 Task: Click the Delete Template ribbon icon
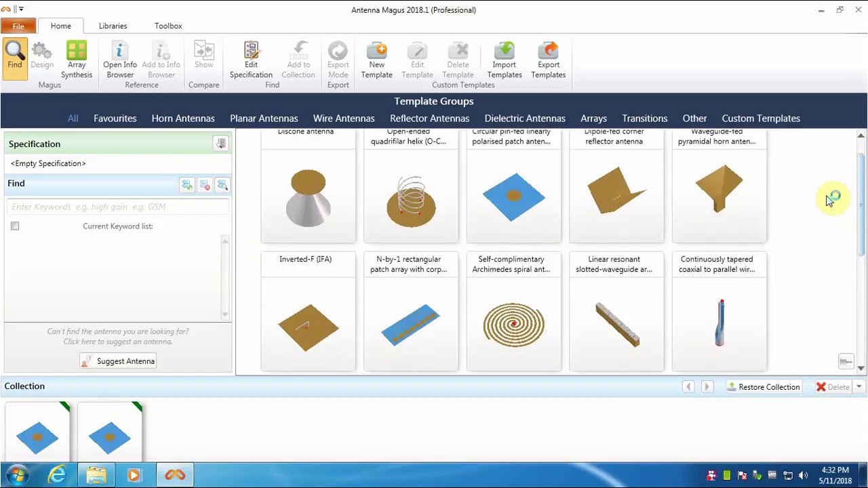point(458,60)
